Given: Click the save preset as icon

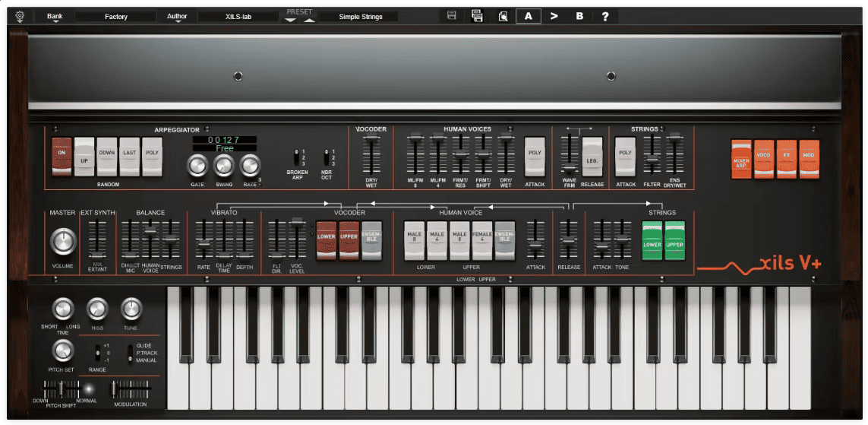Looking at the screenshot, I should point(477,16).
